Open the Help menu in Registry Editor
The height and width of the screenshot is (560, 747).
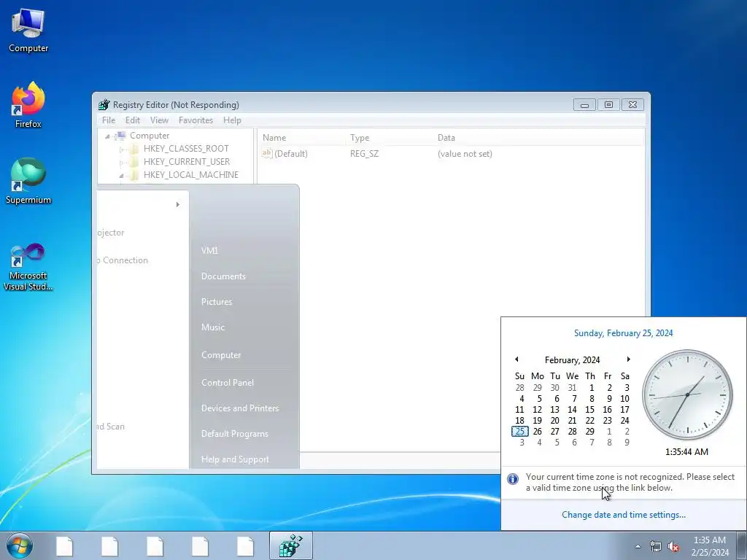coord(232,120)
